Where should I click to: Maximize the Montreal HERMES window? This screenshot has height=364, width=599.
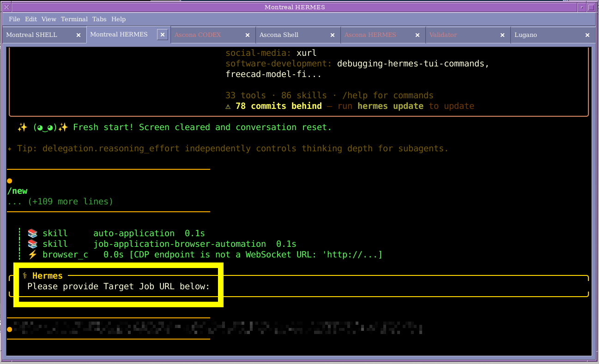click(591, 7)
